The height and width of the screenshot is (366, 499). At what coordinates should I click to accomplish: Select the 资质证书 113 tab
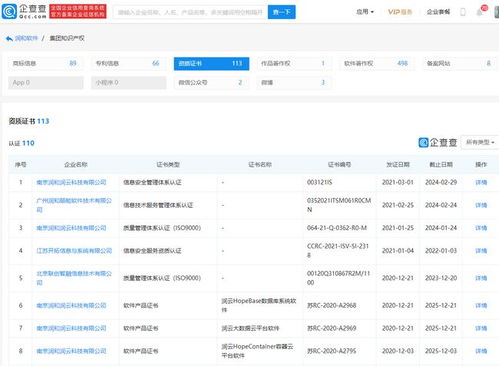click(x=211, y=63)
